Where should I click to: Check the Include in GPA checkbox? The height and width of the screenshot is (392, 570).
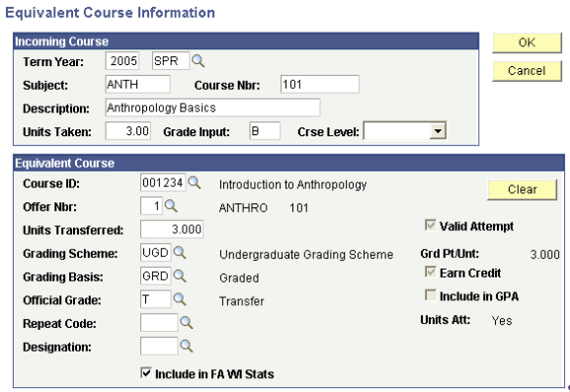(x=430, y=295)
